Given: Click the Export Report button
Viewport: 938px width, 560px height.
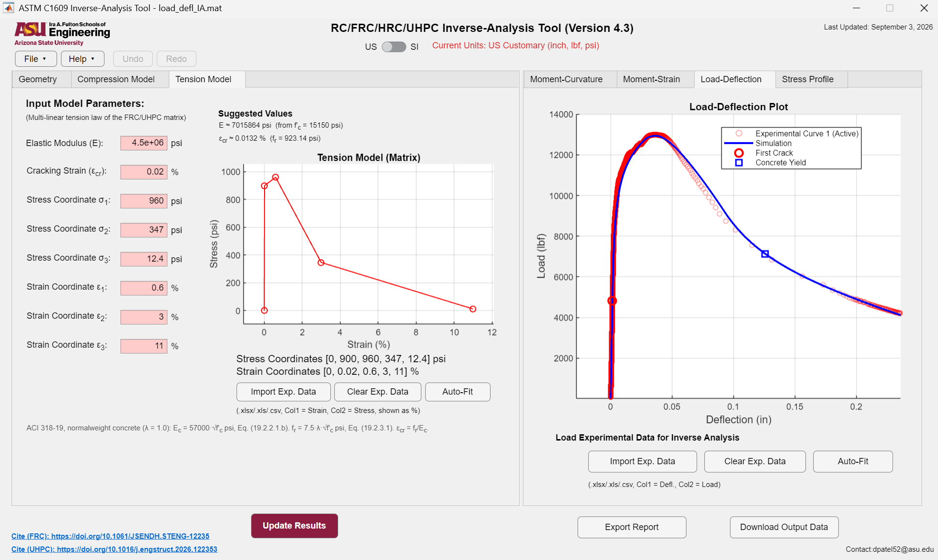Looking at the screenshot, I should click(x=632, y=527).
